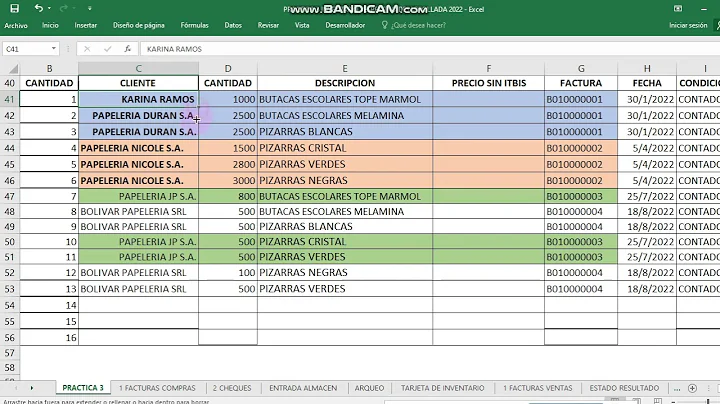
Task: Click the CLIENTE header cell
Action: click(x=138, y=83)
